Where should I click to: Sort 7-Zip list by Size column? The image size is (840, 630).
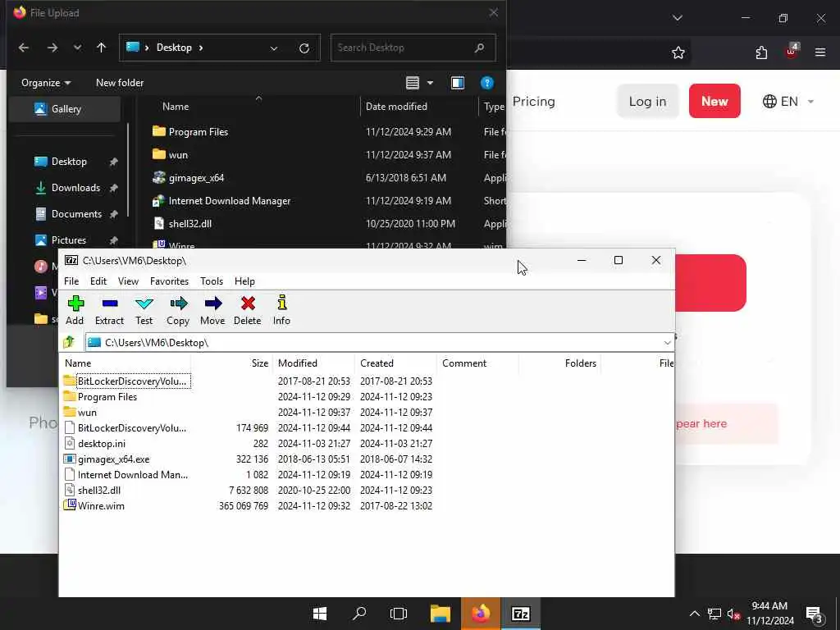pyautogui.click(x=231, y=363)
